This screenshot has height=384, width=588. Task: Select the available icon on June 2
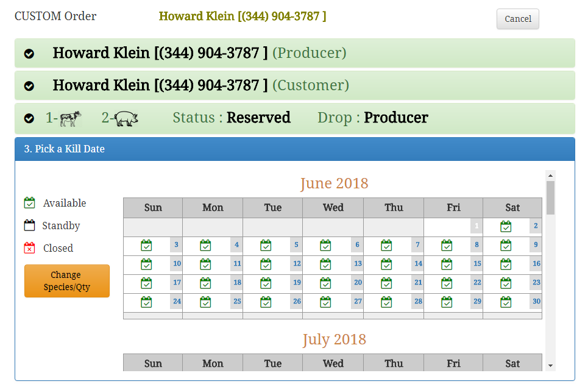coord(506,227)
